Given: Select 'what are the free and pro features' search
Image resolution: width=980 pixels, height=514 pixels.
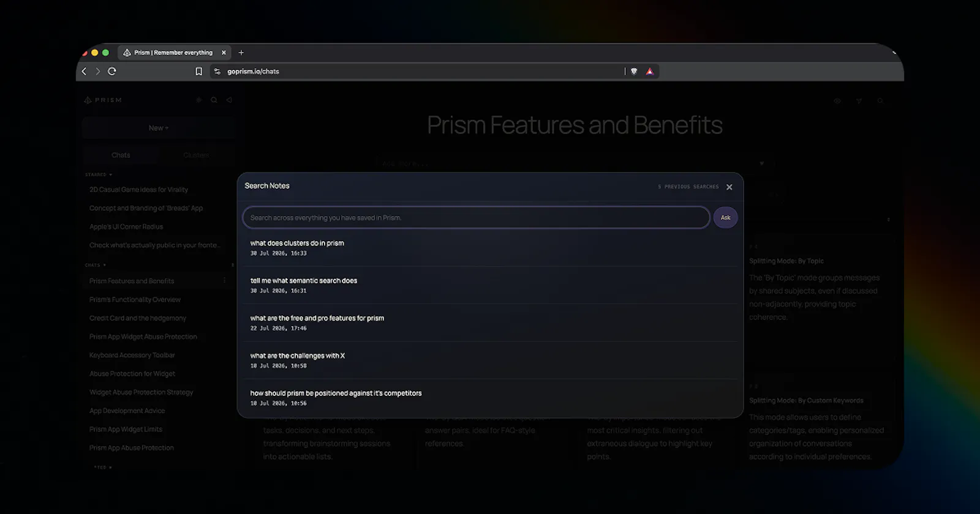Looking at the screenshot, I should point(490,323).
